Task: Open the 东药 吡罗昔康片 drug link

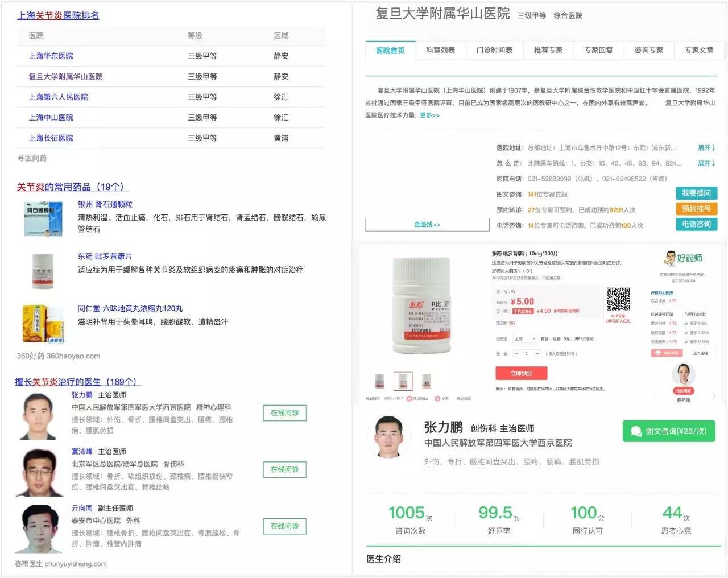Action: click(x=105, y=257)
